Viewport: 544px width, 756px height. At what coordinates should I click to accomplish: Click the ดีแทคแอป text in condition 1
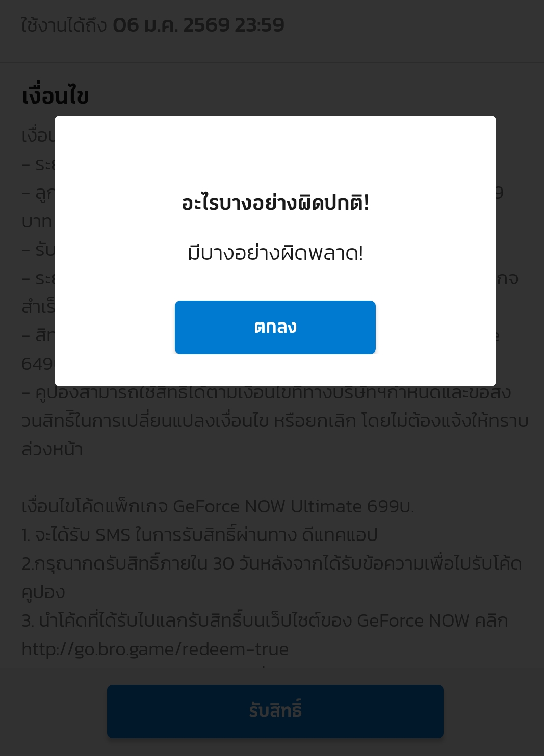(340, 535)
